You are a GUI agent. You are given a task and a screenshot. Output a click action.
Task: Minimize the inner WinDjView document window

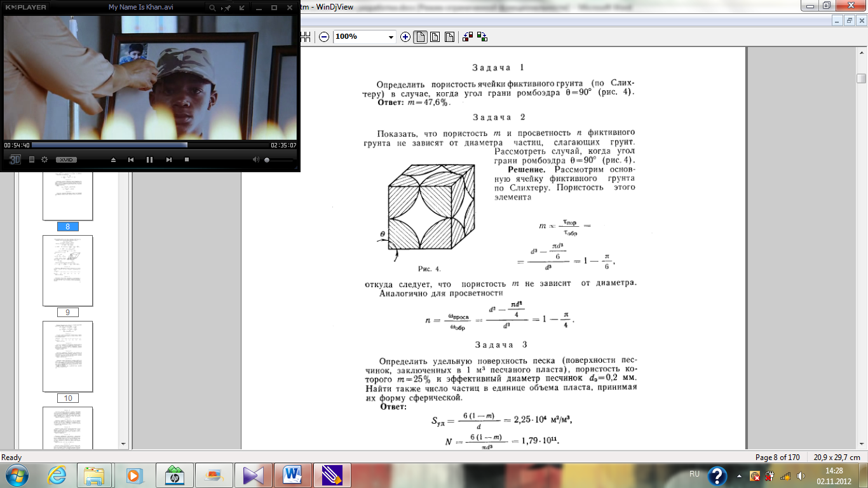click(838, 20)
